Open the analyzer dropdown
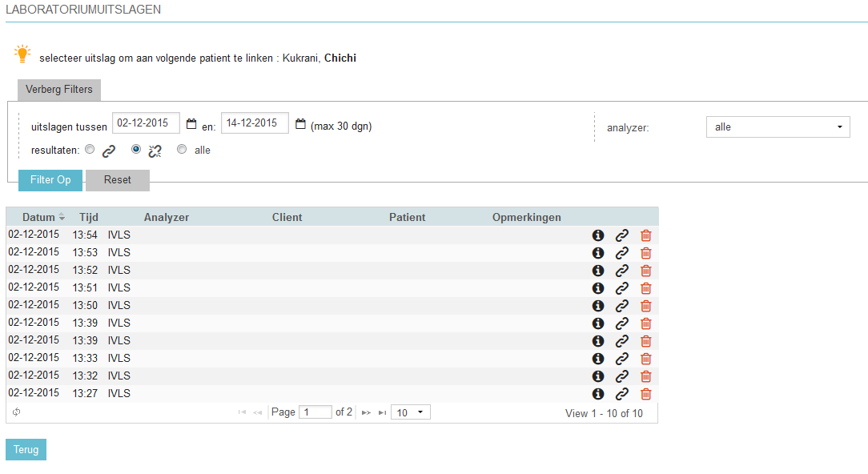This screenshot has height=474, width=868. [777, 127]
